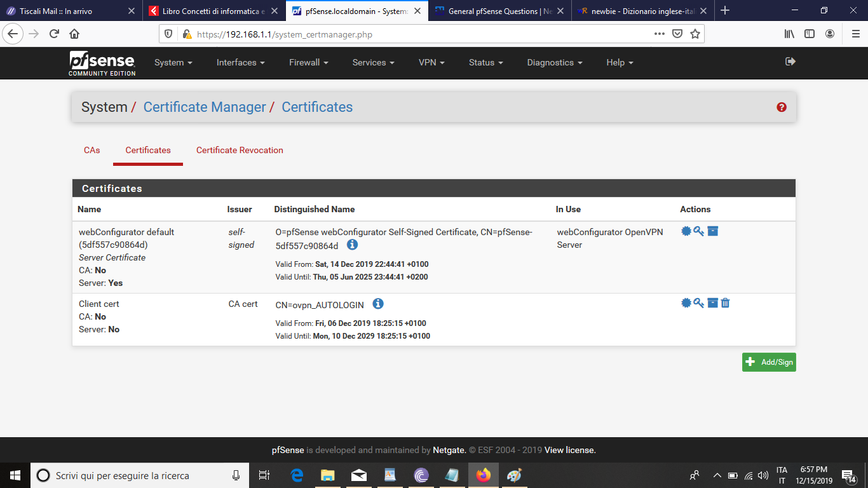Switch to Tiscali Mail browser tab
The height and width of the screenshot is (488, 868).
pyautogui.click(x=71, y=11)
